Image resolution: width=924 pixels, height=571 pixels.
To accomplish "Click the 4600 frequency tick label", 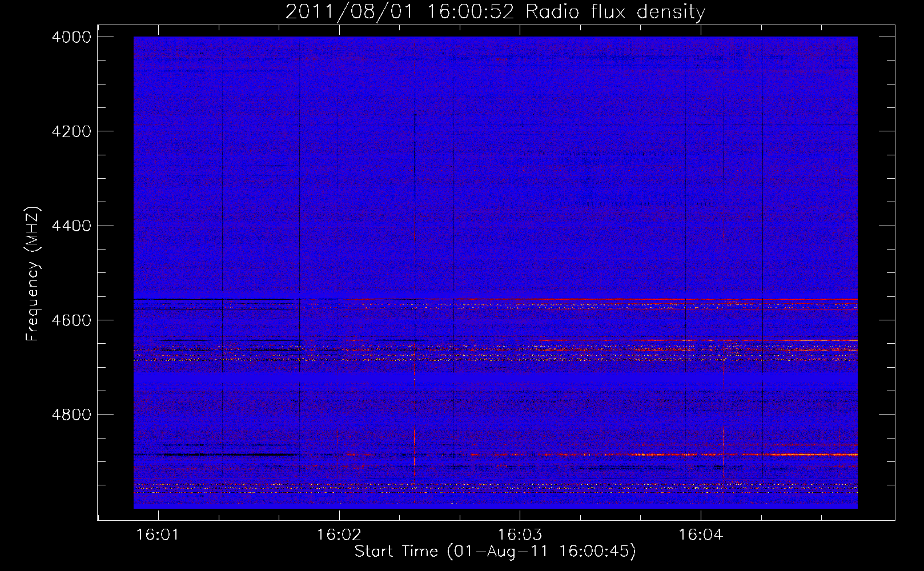I will tap(71, 320).
